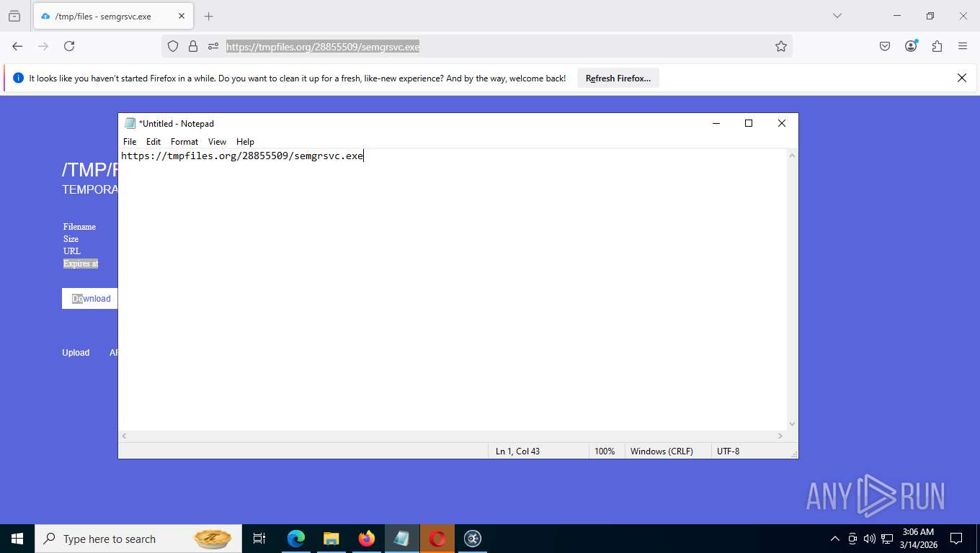Click the Download button on tmpfiles page

point(90,298)
